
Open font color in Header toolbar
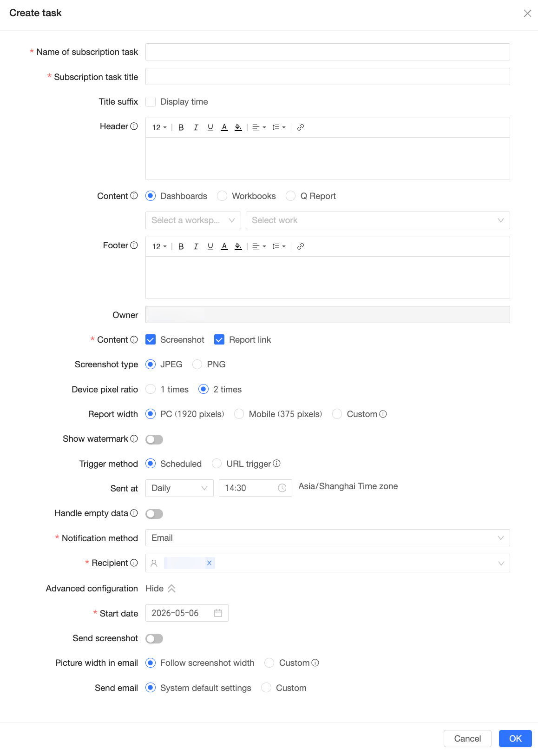pos(224,127)
